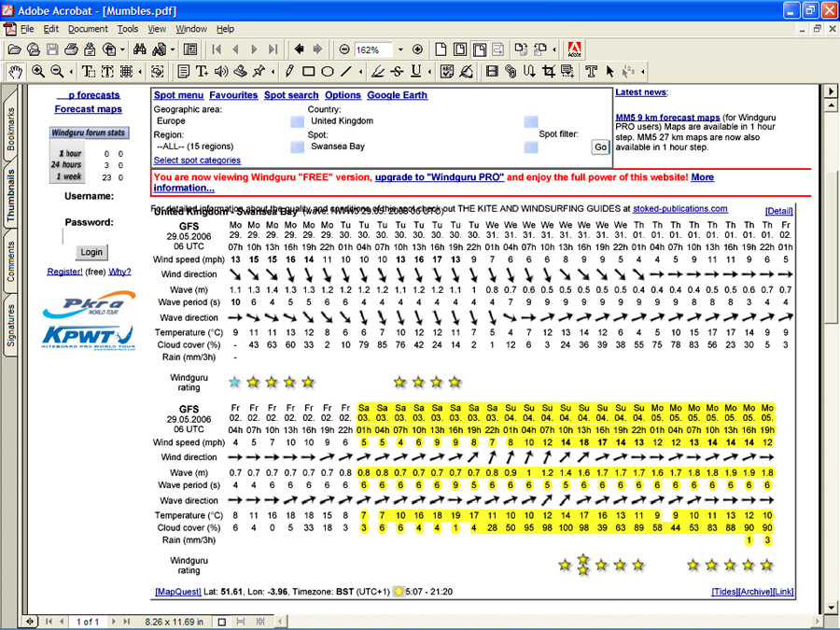
Task: Select the Rectangle drawing tool
Action: (308, 71)
